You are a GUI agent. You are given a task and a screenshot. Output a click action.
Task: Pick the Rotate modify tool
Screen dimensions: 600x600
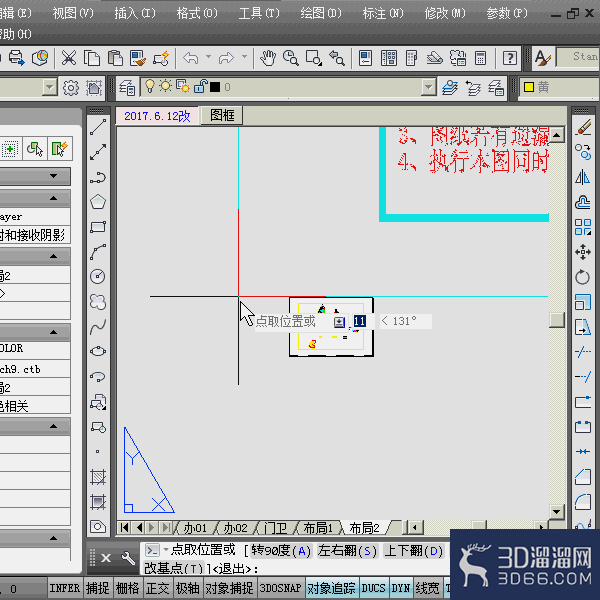tap(583, 277)
